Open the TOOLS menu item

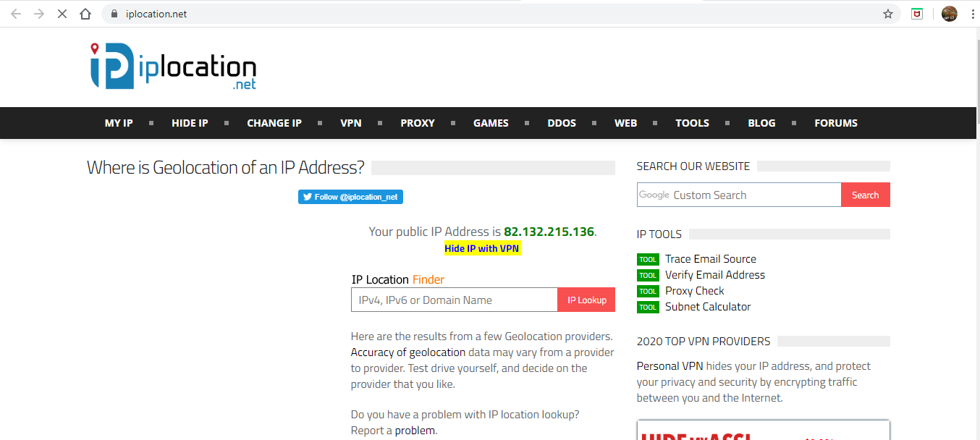tap(693, 123)
